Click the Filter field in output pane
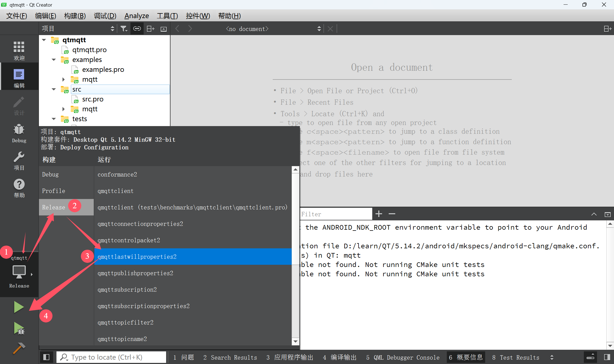The height and width of the screenshot is (364, 614). click(x=336, y=214)
